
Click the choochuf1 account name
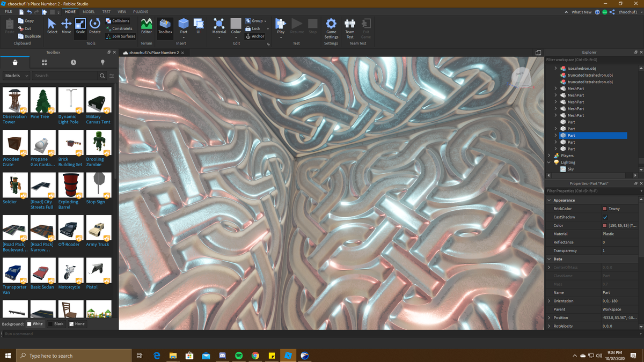pyautogui.click(x=627, y=12)
